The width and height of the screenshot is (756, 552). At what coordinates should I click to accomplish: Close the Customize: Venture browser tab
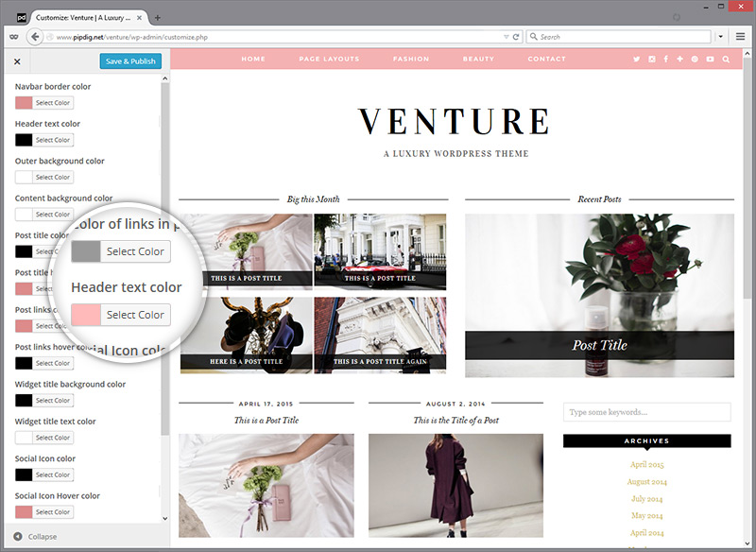[x=139, y=18]
